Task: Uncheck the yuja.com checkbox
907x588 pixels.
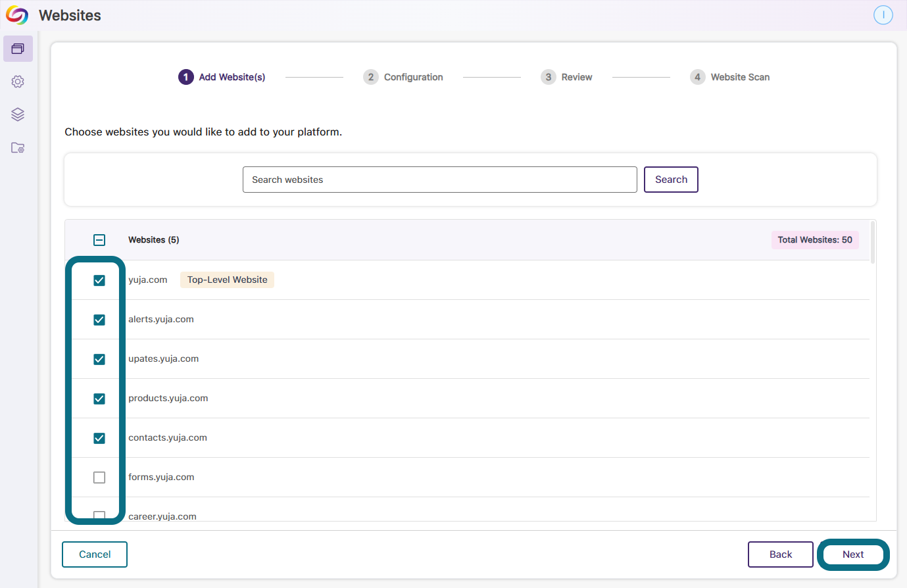Action: pos(99,280)
